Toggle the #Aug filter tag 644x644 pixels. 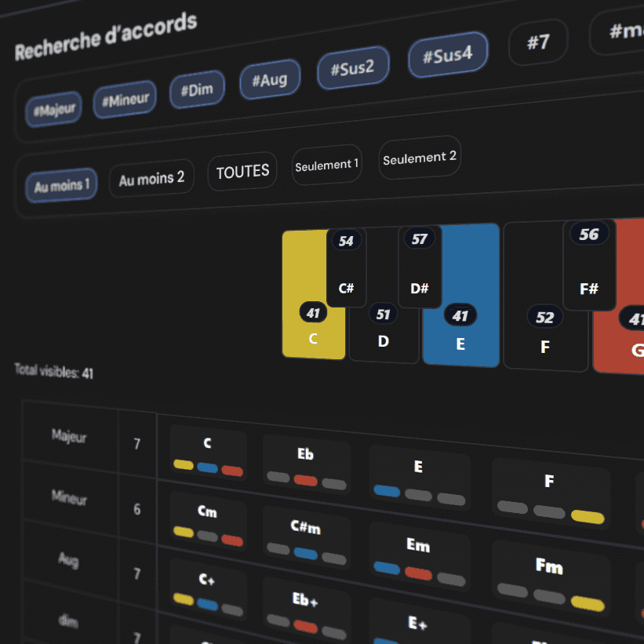tap(269, 79)
